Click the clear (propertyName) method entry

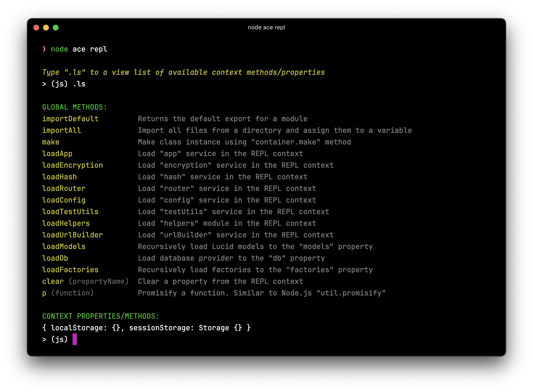85,281
